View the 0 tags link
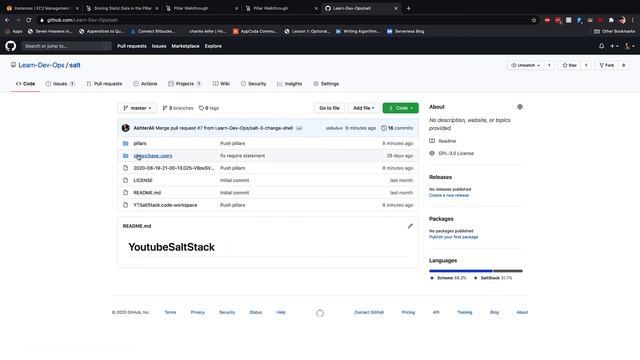The image size is (640, 360). tap(209, 108)
